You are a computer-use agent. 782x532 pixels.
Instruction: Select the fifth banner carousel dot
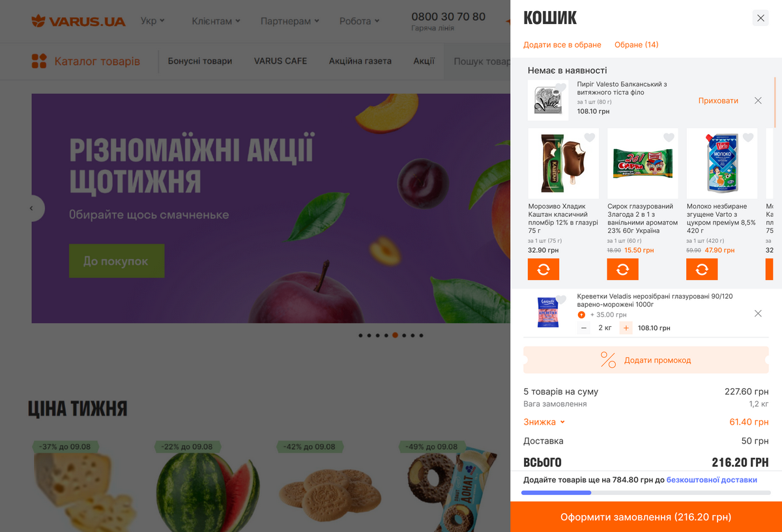pos(395,335)
